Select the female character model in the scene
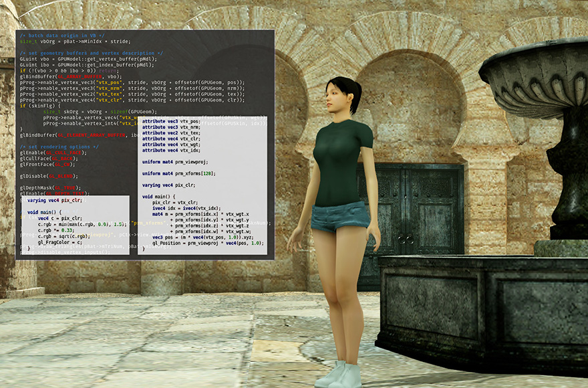This screenshot has width=588, height=388. (x=337, y=225)
